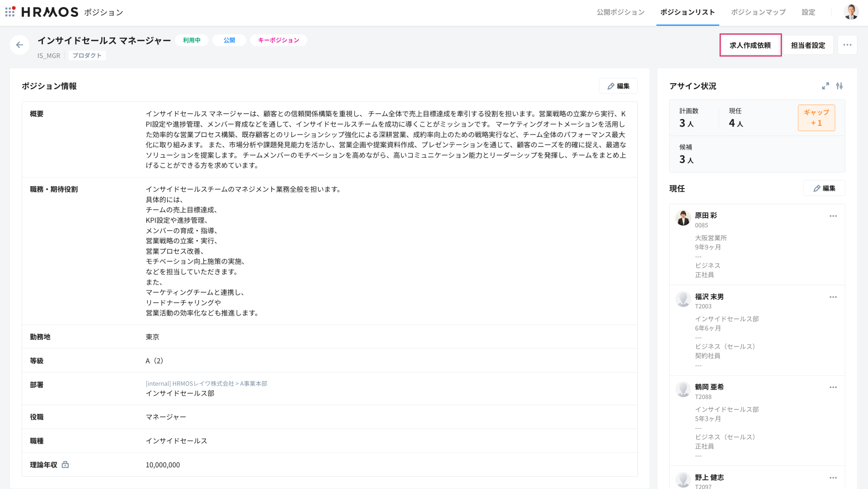The height and width of the screenshot is (489, 868).
Task: Open the HRMOS app grid launcher
Action: tap(10, 12)
